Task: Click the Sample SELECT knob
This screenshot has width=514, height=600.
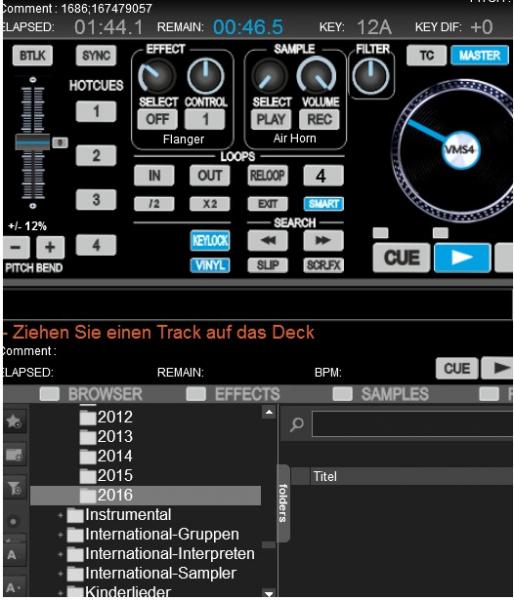Action: point(269,76)
